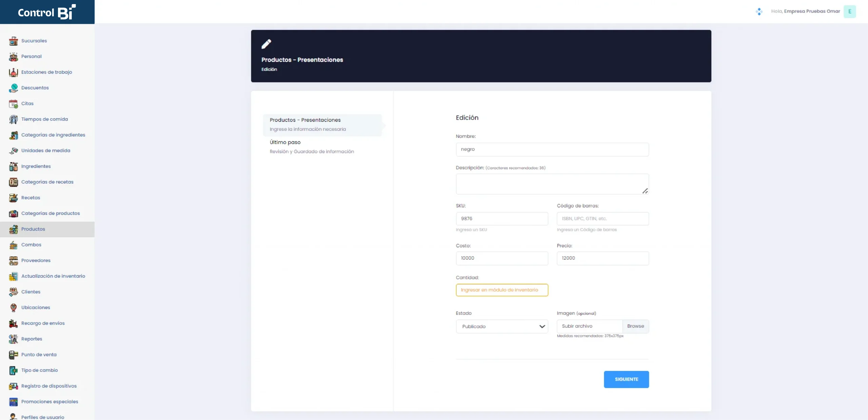Focus the Nombre field containing negro
868x420 pixels.
pyautogui.click(x=552, y=149)
